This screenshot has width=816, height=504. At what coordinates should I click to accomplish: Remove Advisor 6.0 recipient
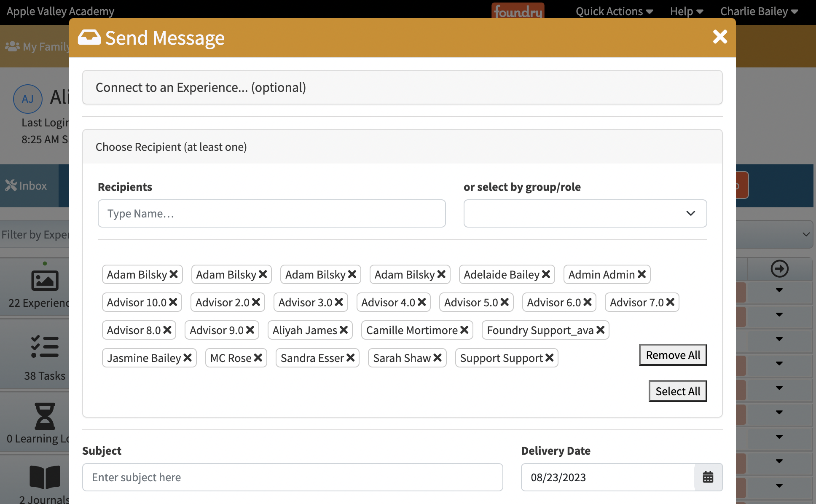point(588,302)
